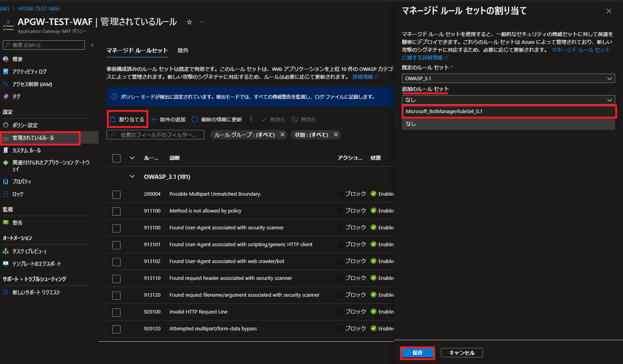
Task: Switch to the マネージド ルールセット tab
Action: pos(137,50)
